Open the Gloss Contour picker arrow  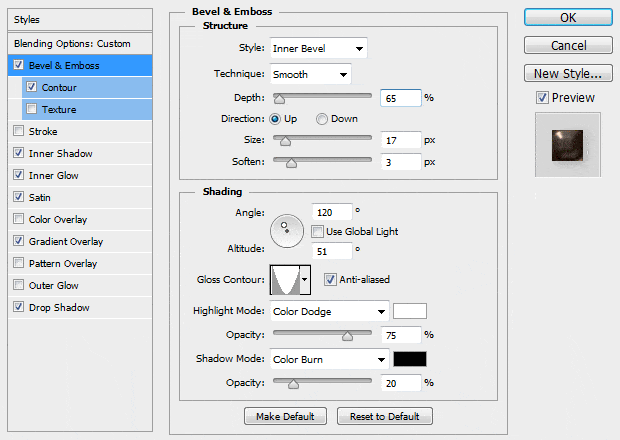tap(305, 280)
